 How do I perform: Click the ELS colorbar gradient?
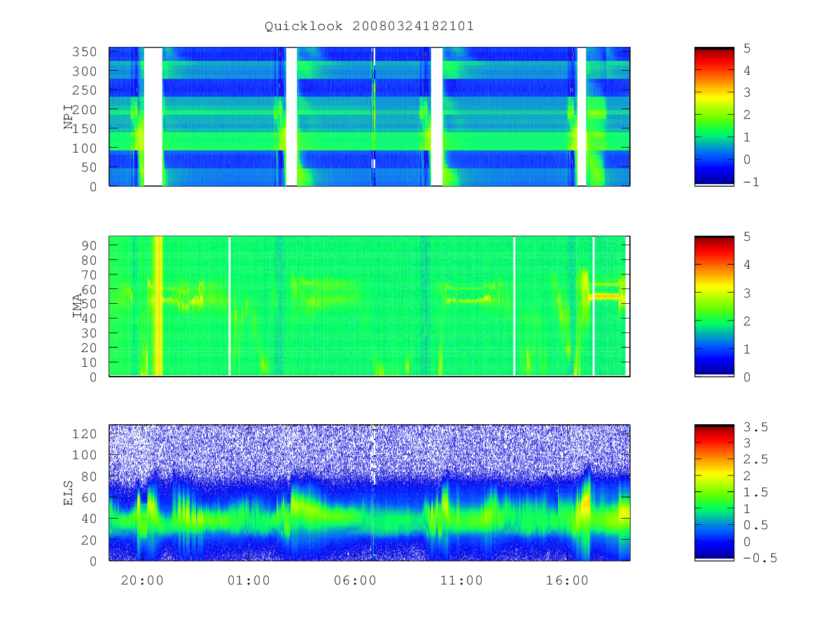(714, 493)
